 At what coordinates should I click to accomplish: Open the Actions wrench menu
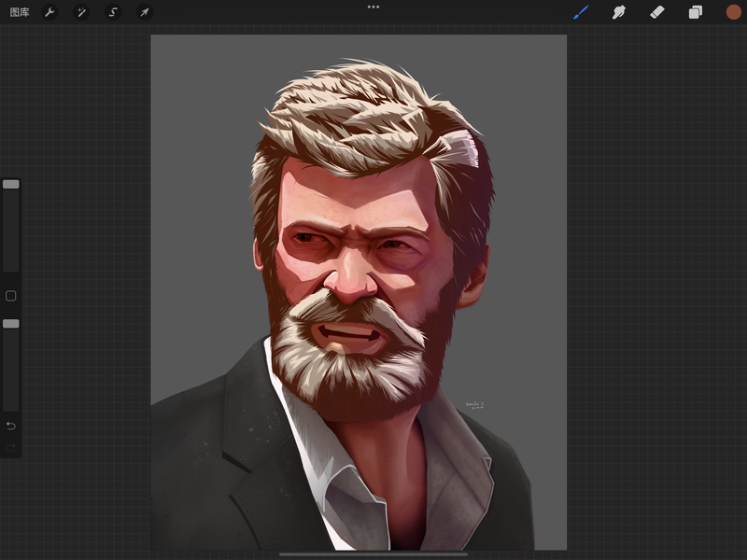[x=49, y=12]
